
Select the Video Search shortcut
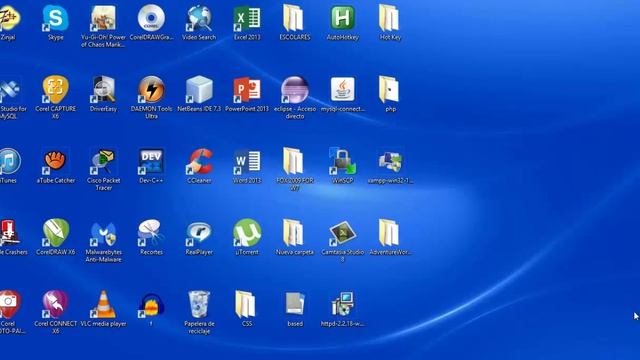pyautogui.click(x=199, y=19)
